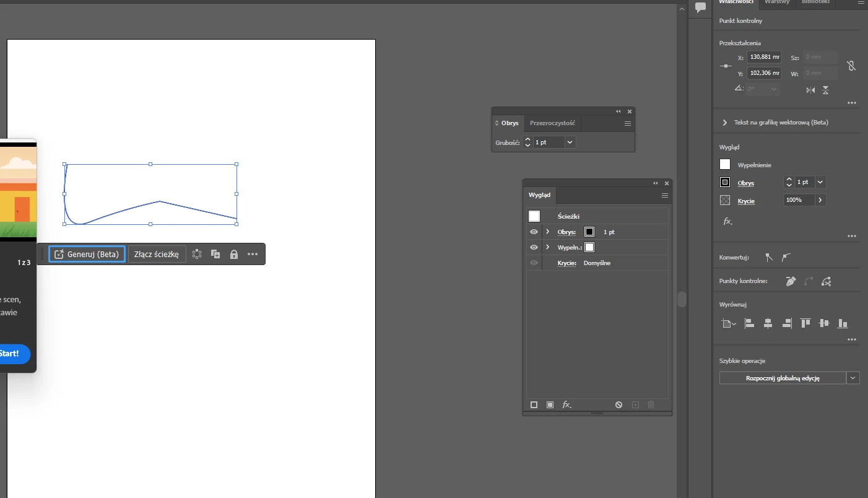Add new stroke in the Wygląd panel
868x498 pixels.
pos(534,405)
